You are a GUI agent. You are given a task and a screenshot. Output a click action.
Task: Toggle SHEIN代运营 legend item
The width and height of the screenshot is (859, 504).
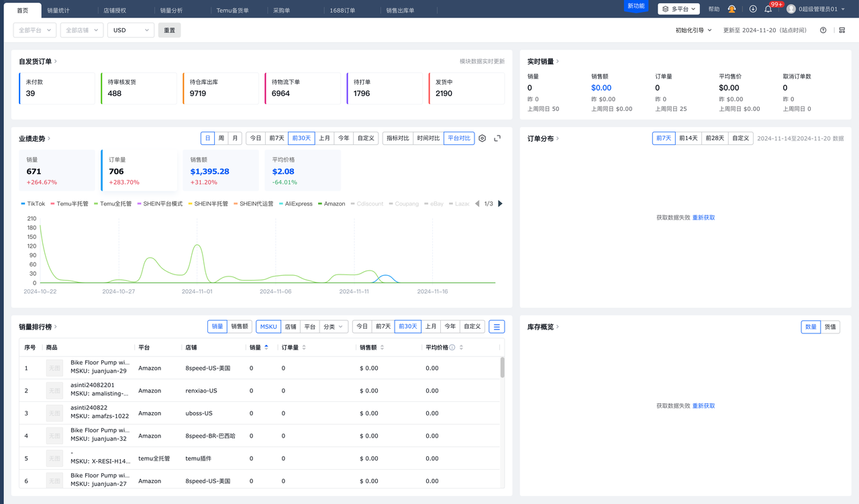[254, 204]
